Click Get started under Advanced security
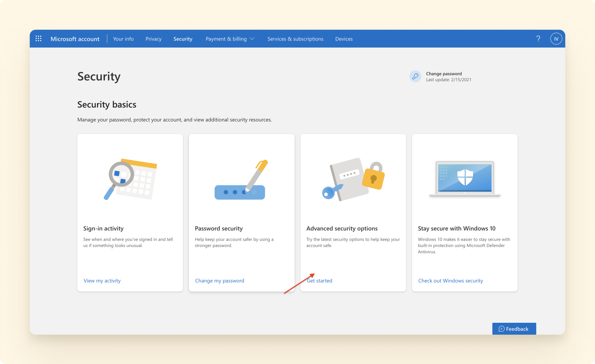This screenshot has height=364, width=595. (319, 281)
